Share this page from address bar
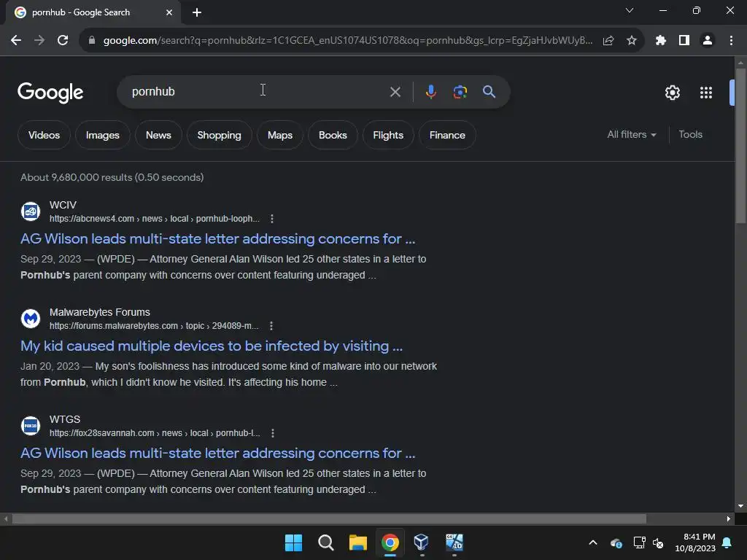The width and height of the screenshot is (747, 560). pos(608,41)
